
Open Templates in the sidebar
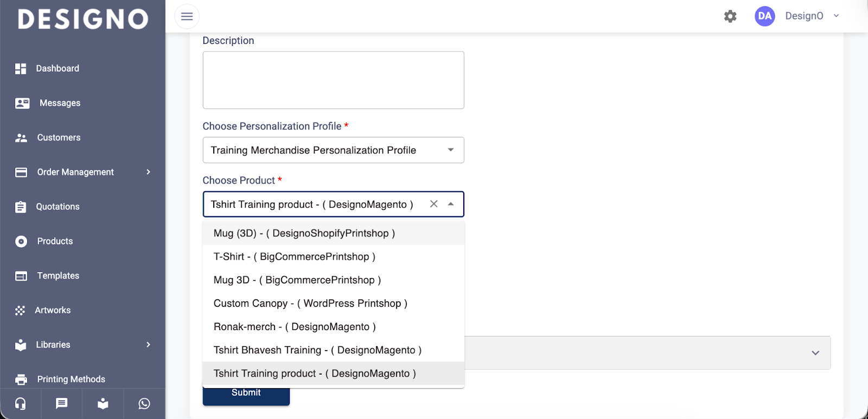pyautogui.click(x=58, y=276)
